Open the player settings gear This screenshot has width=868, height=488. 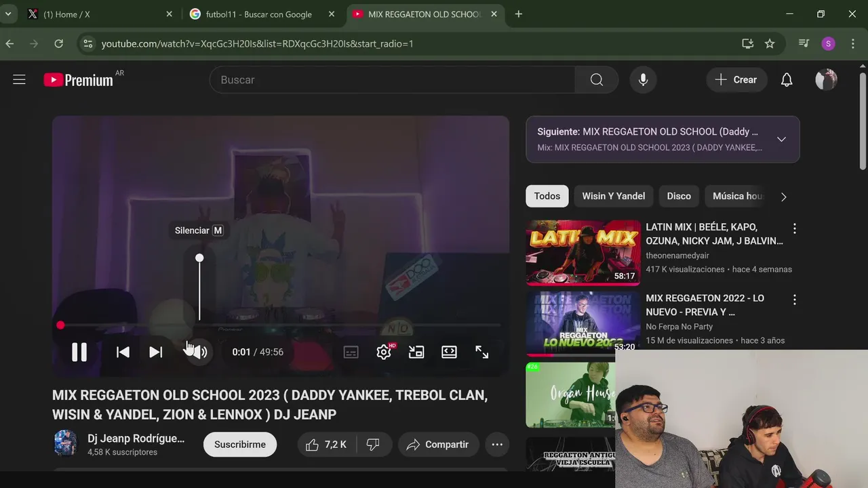click(384, 352)
